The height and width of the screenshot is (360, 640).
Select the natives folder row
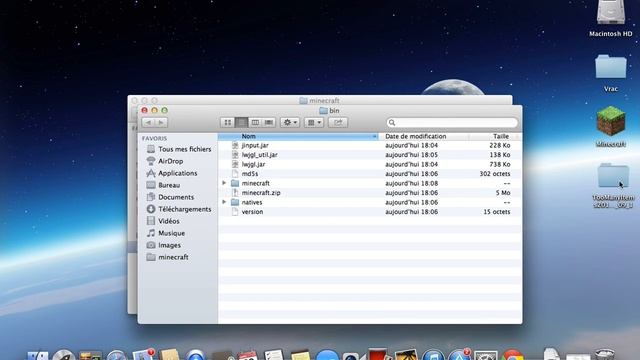click(x=370, y=202)
